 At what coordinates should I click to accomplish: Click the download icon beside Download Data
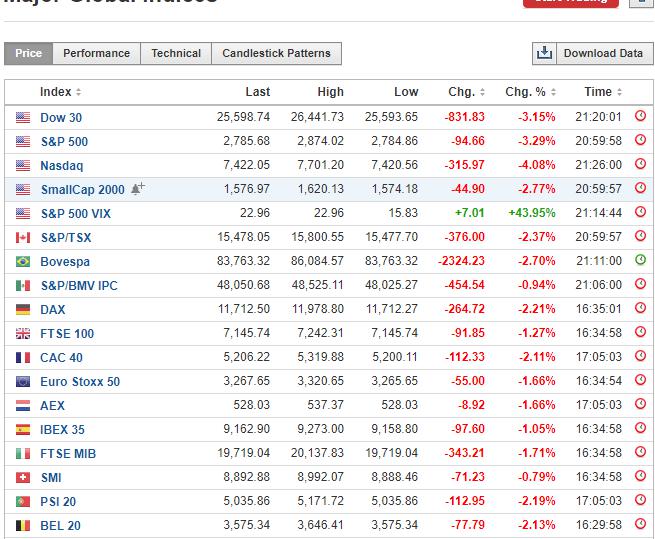pyautogui.click(x=544, y=53)
